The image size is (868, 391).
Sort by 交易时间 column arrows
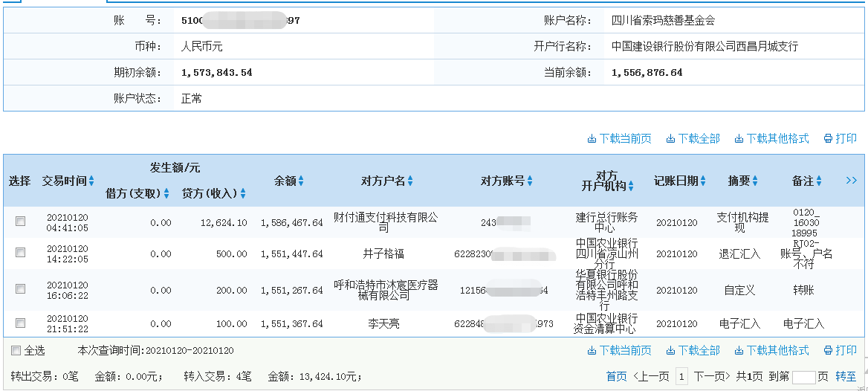(91, 181)
